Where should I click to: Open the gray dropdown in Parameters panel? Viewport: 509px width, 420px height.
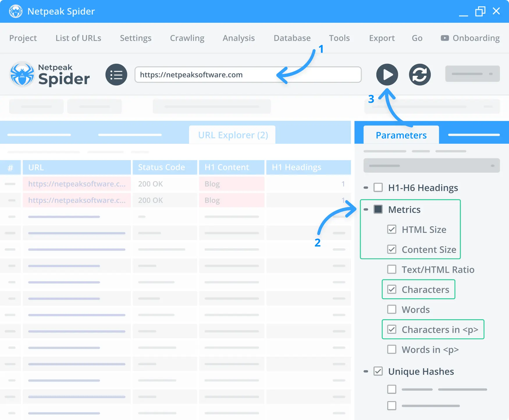(x=432, y=166)
